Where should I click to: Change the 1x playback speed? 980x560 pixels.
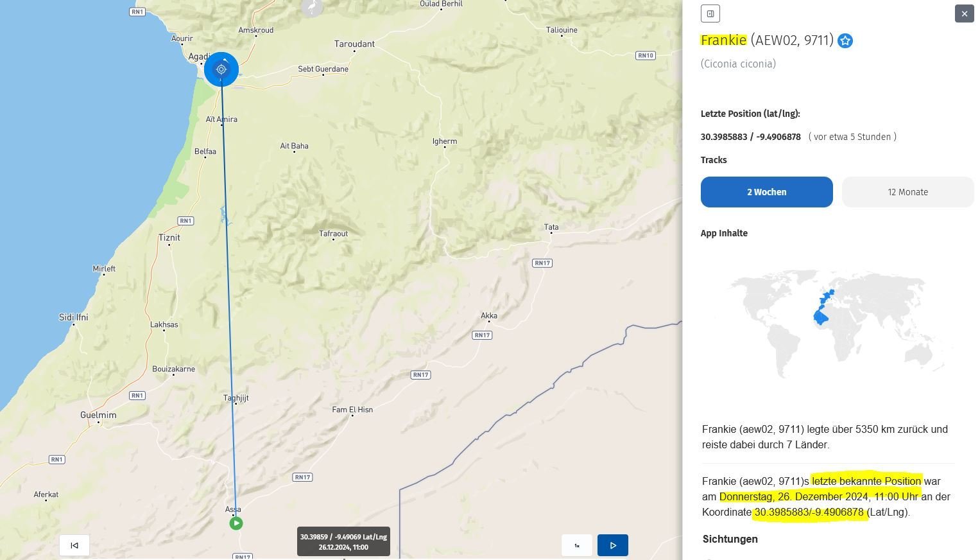click(576, 545)
